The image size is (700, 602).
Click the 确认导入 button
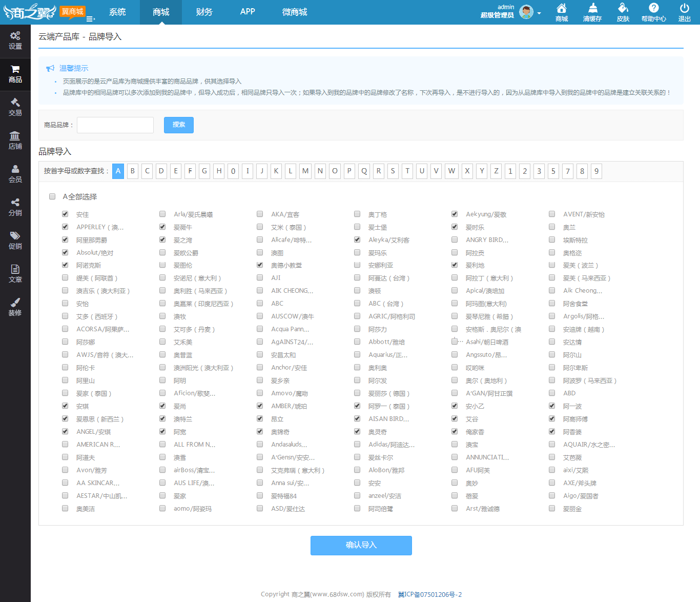[361, 546]
